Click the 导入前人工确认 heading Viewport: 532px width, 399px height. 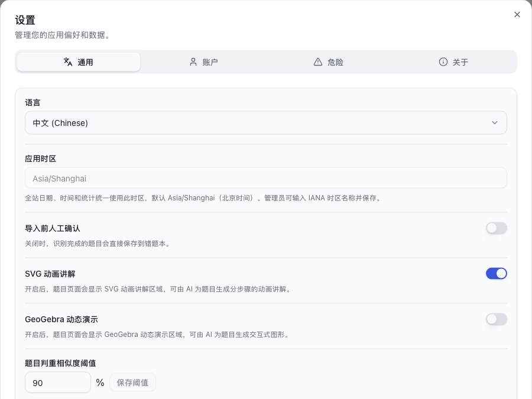pos(53,228)
